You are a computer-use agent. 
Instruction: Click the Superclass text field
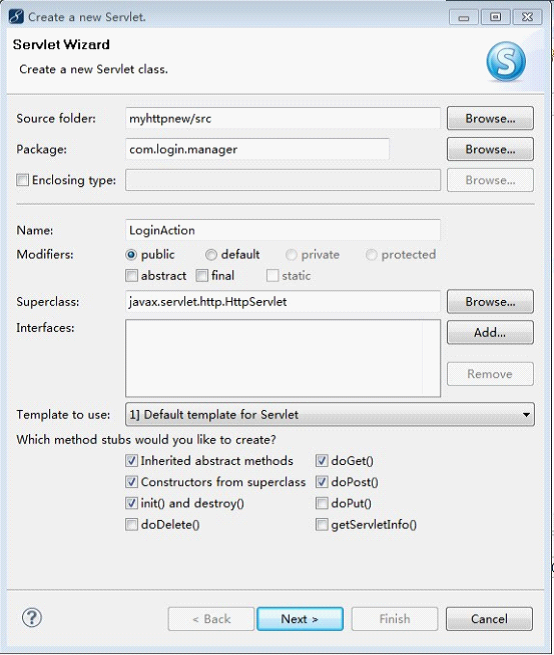click(x=283, y=302)
